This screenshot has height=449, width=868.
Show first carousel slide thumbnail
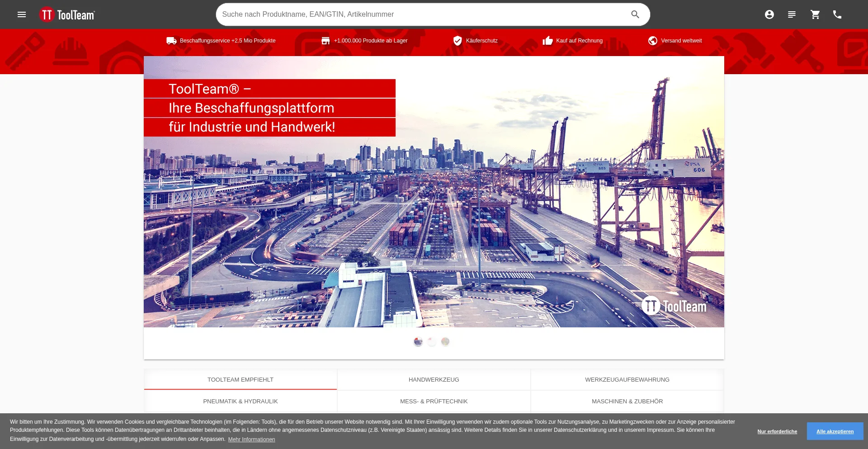point(418,342)
